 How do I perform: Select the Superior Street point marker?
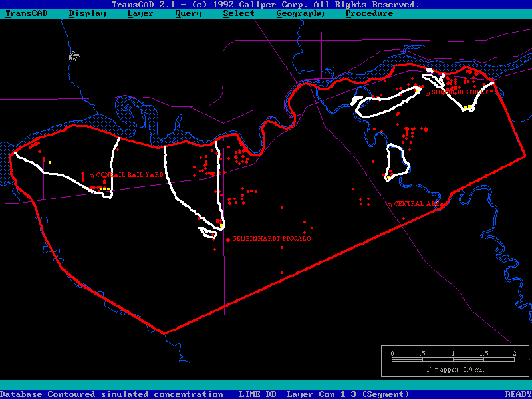[428, 94]
